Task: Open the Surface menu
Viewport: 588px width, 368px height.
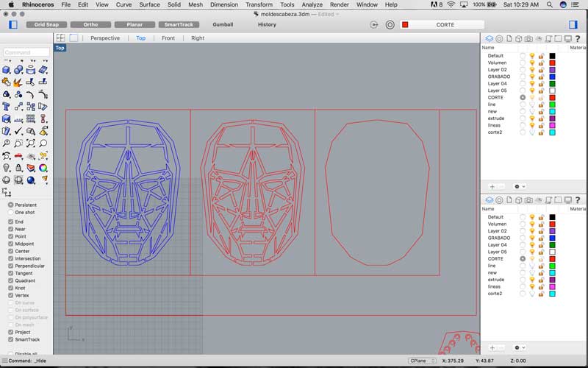Action: pos(150,4)
